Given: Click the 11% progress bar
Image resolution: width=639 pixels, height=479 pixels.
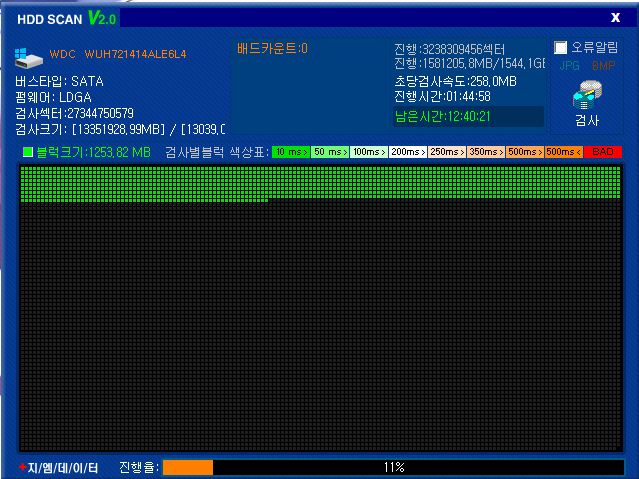Looking at the screenshot, I should tap(393, 467).
